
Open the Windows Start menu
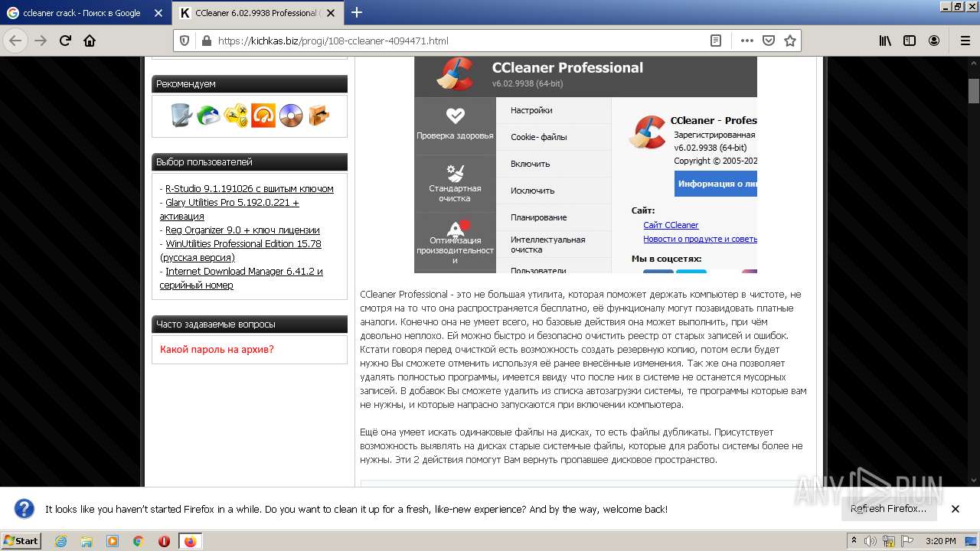(21, 540)
